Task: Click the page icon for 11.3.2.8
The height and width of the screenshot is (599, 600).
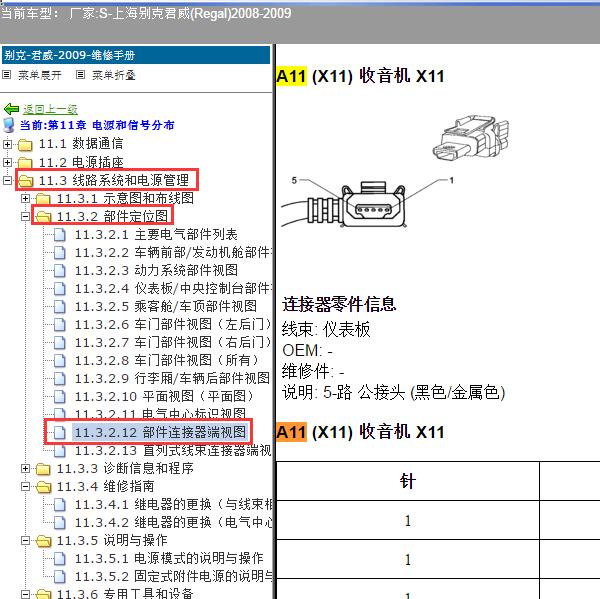Action: pyautogui.click(x=60, y=361)
